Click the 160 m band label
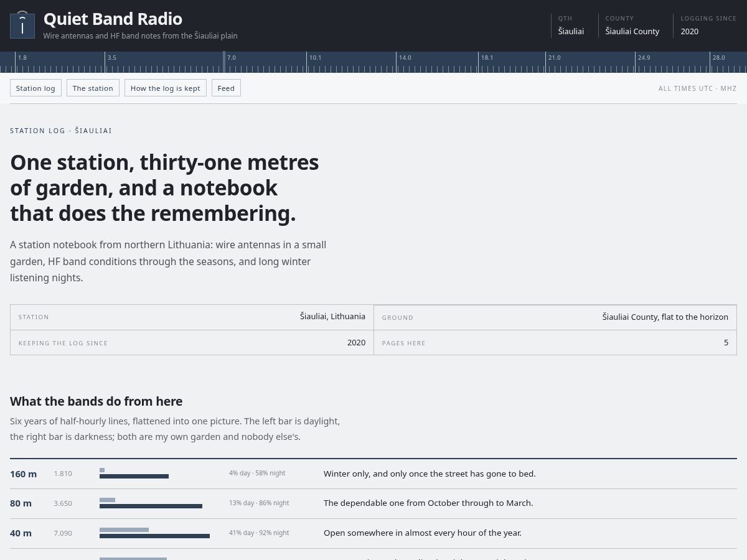 [23, 474]
